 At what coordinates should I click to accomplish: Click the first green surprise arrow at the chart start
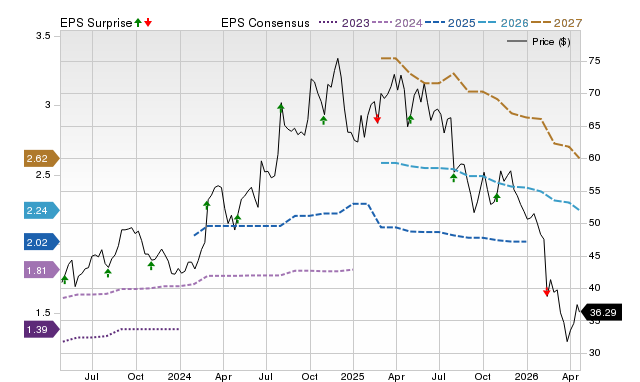point(64,280)
